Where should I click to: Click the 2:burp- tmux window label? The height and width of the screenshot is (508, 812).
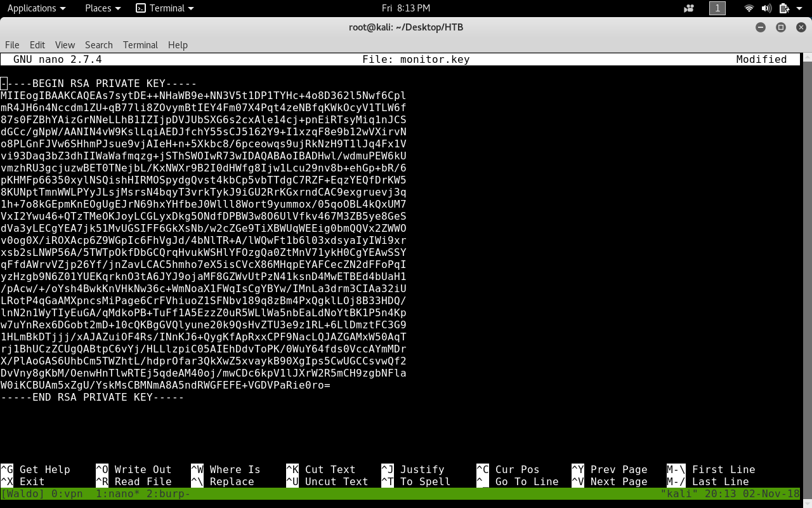(x=168, y=493)
